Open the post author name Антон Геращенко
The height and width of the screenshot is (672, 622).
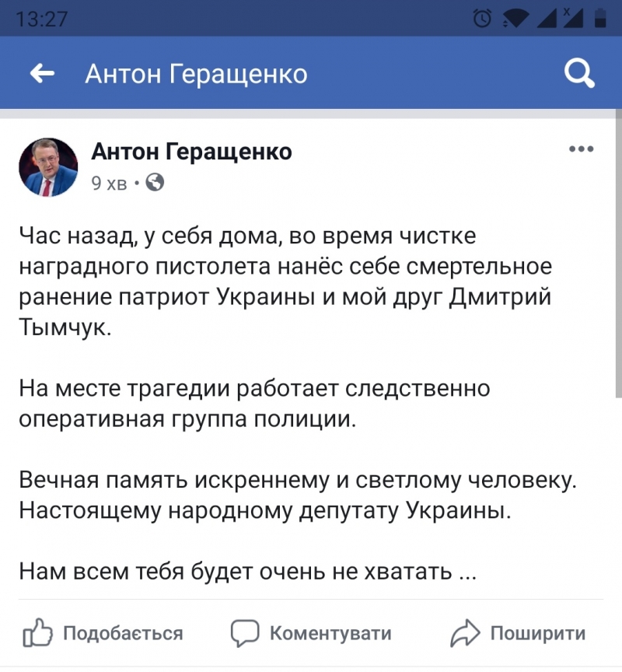point(191,152)
